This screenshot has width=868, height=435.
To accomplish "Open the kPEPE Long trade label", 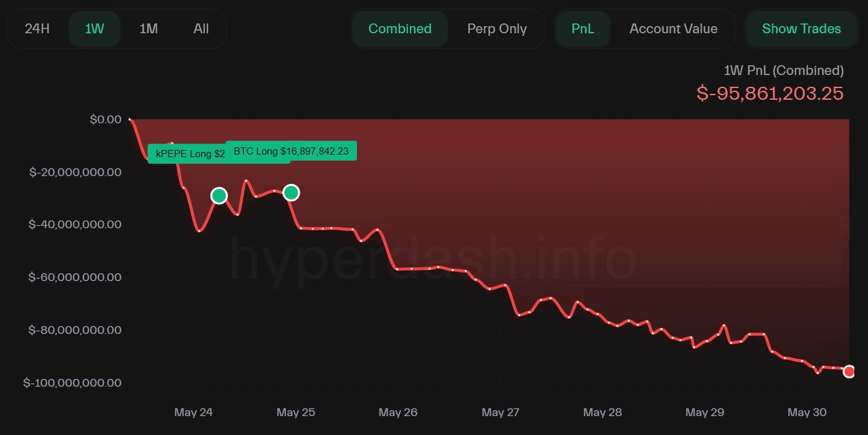I will (x=186, y=154).
